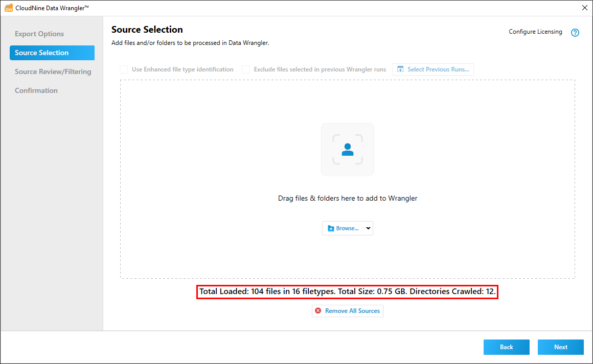The height and width of the screenshot is (364, 593).
Task: Click the Browse... button label
Action: tap(347, 228)
